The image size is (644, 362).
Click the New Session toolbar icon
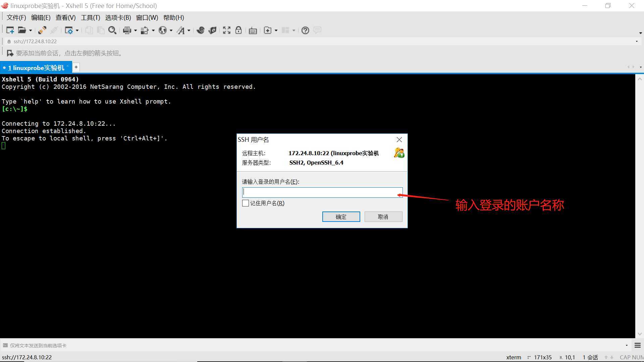pyautogui.click(x=10, y=30)
